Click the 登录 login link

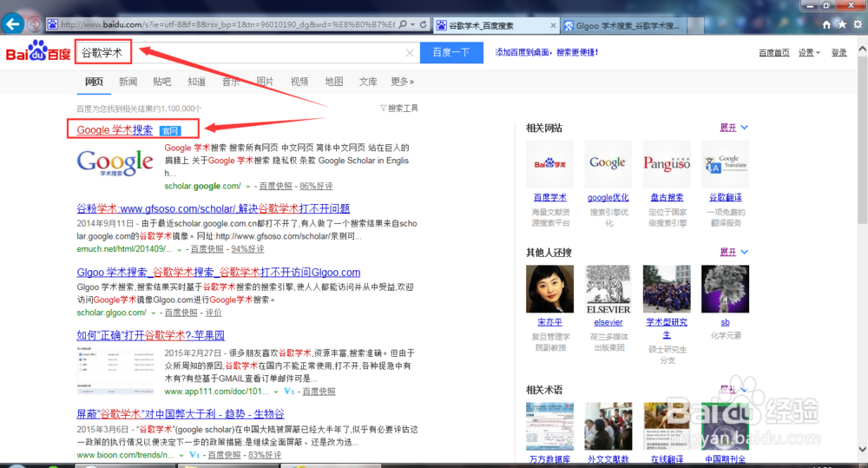838,53
